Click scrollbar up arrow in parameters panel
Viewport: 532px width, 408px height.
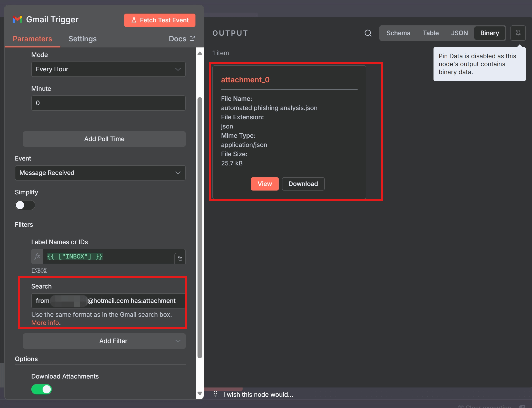[200, 53]
